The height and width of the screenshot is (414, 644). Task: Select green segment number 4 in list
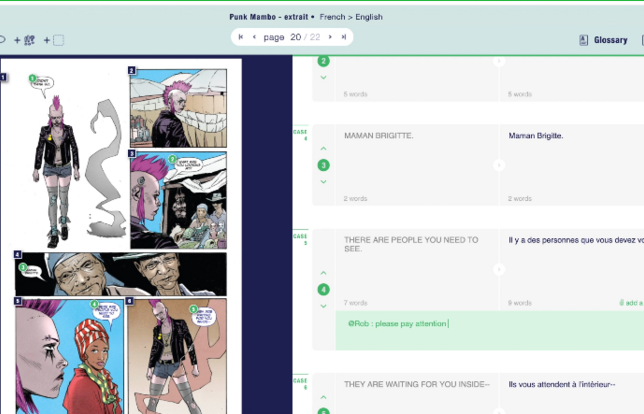[x=323, y=290]
